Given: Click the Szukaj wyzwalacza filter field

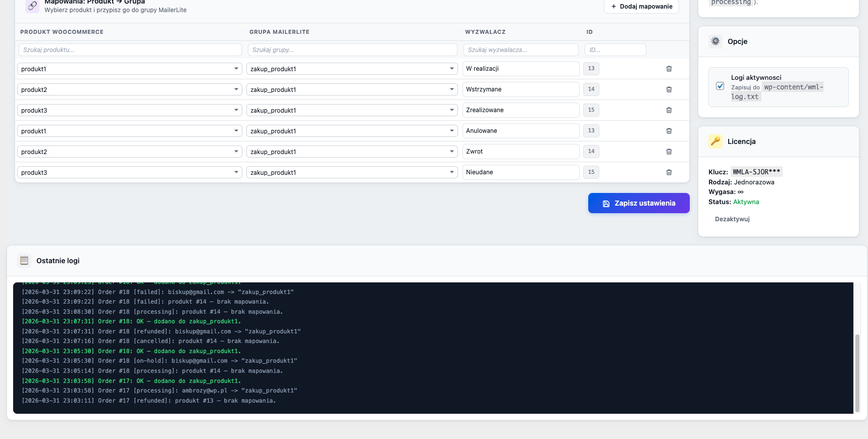Looking at the screenshot, I should [x=521, y=50].
